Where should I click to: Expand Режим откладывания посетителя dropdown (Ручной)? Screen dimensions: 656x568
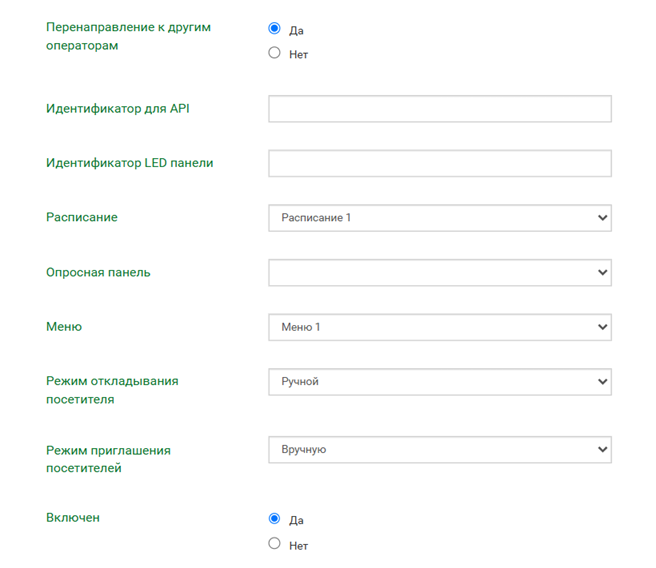[439, 381]
